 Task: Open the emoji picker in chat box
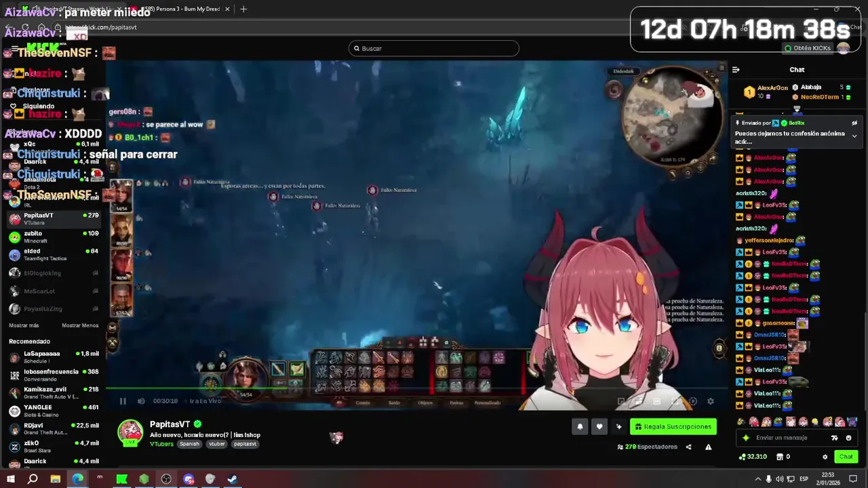(x=848, y=438)
